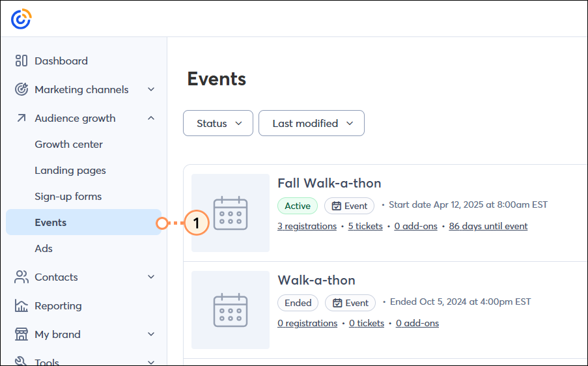The height and width of the screenshot is (366, 588).
Task: Open the Reporting section
Action: click(x=58, y=306)
